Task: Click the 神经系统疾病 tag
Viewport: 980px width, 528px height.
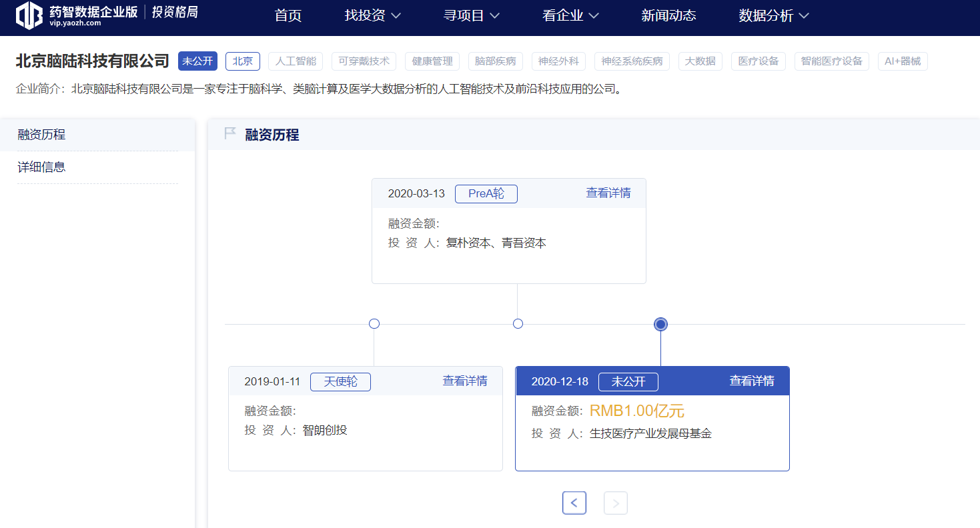Action: tap(632, 61)
